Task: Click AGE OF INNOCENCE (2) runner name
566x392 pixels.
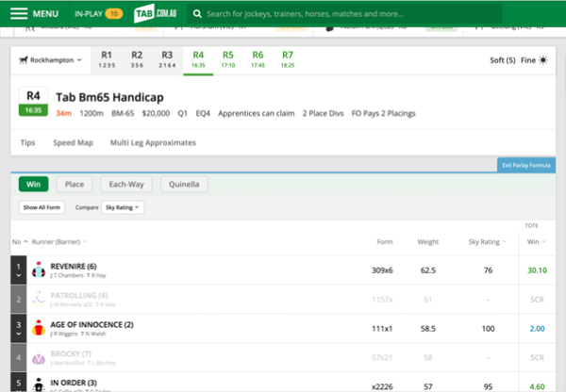Action: 92,324
